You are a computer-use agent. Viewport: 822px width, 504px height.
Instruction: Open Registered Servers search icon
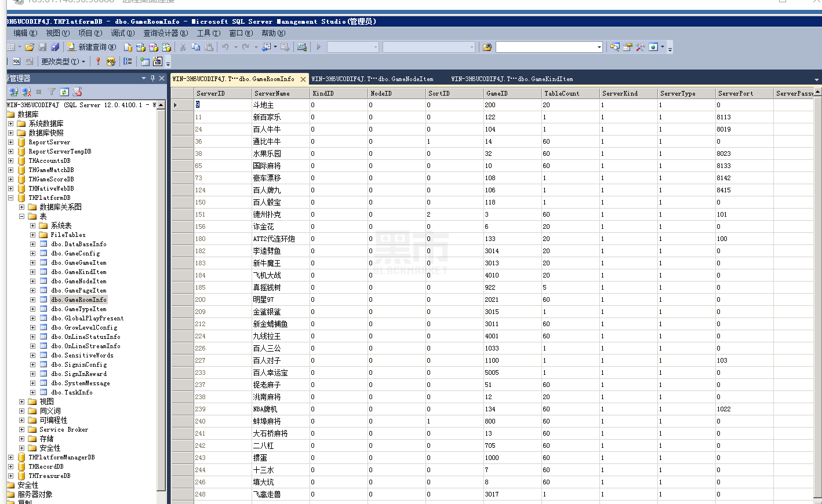[614, 47]
